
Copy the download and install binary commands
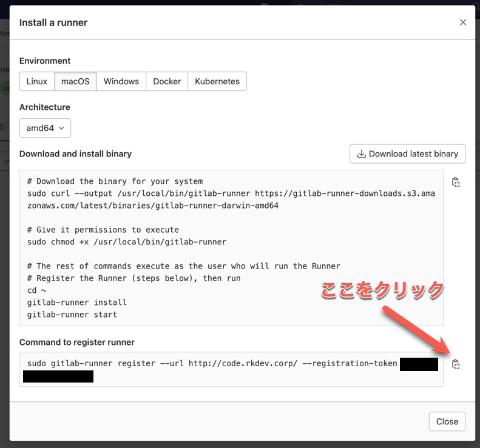[x=456, y=182]
